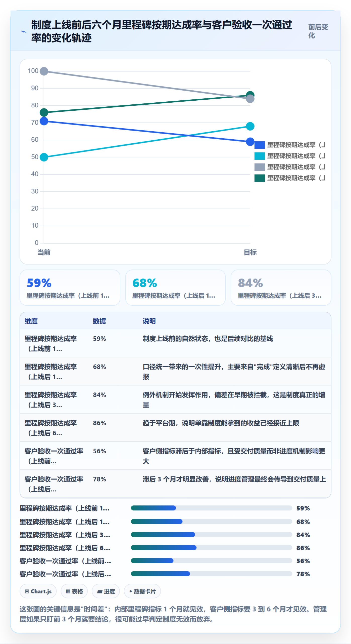Click the progress bar showing 59%
Viewport: 351px width, 644px height.
pos(211,508)
